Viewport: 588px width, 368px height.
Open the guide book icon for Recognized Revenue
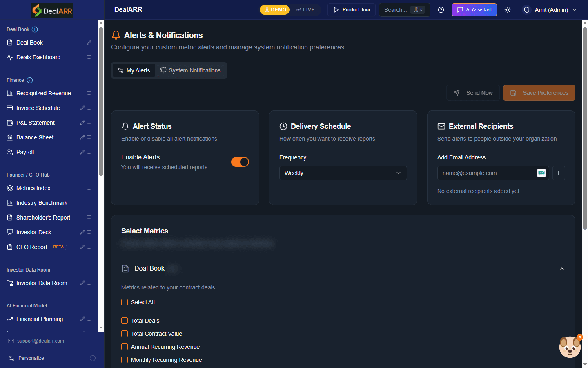point(89,93)
